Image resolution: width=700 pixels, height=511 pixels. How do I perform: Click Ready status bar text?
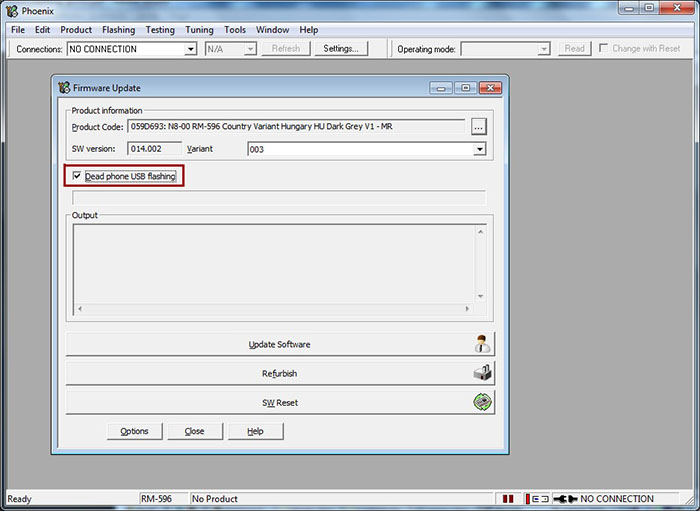(19, 499)
